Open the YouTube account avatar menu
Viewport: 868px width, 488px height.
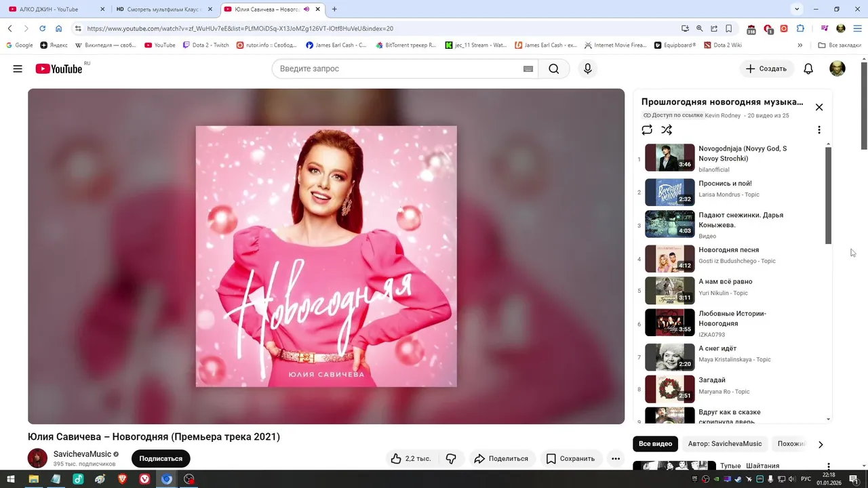[837, 68]
